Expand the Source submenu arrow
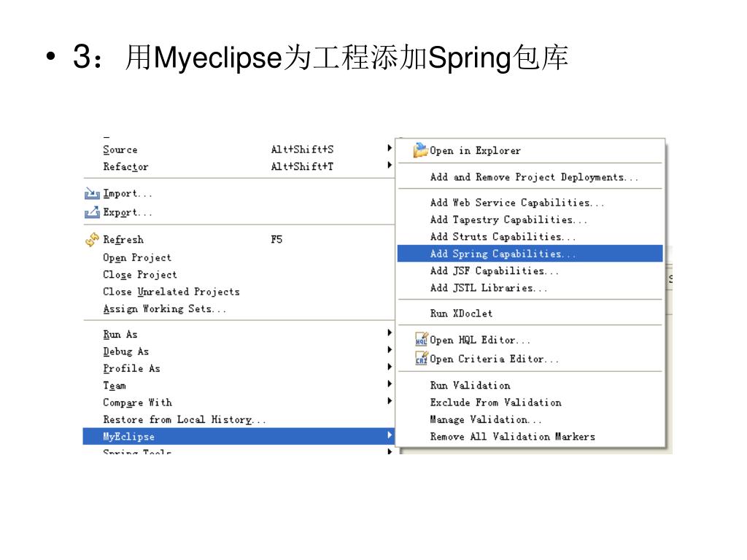747x560 pixels. [390, 148]
